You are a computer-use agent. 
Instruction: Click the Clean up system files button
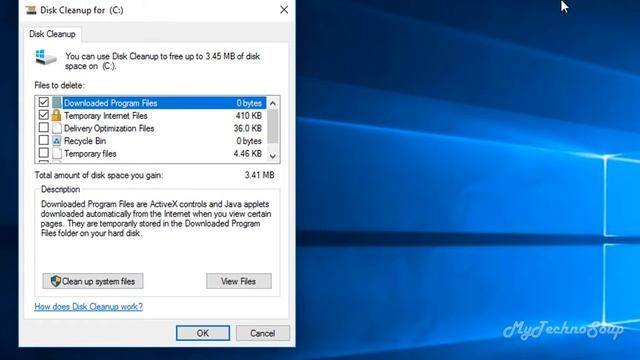[93, 281]
